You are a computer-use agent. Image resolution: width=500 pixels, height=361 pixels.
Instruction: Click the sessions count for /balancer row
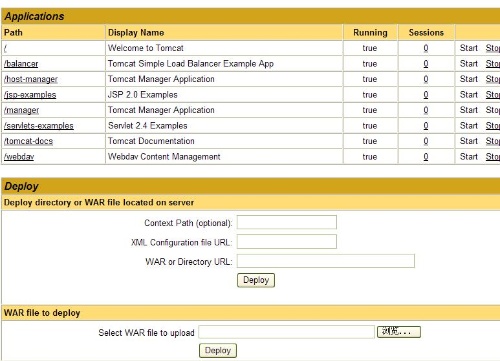coord(426,64)
